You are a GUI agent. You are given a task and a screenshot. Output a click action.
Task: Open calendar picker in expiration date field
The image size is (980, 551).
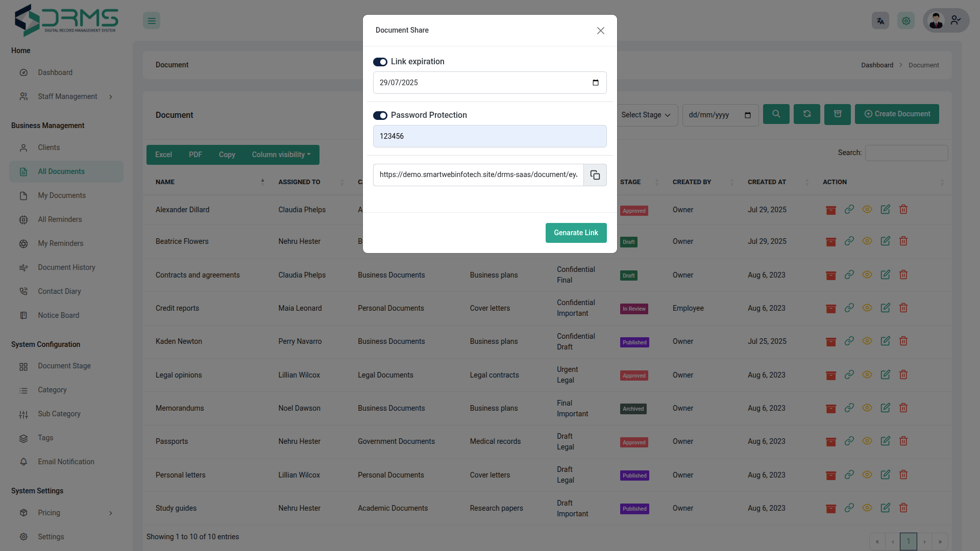(595, 83)
